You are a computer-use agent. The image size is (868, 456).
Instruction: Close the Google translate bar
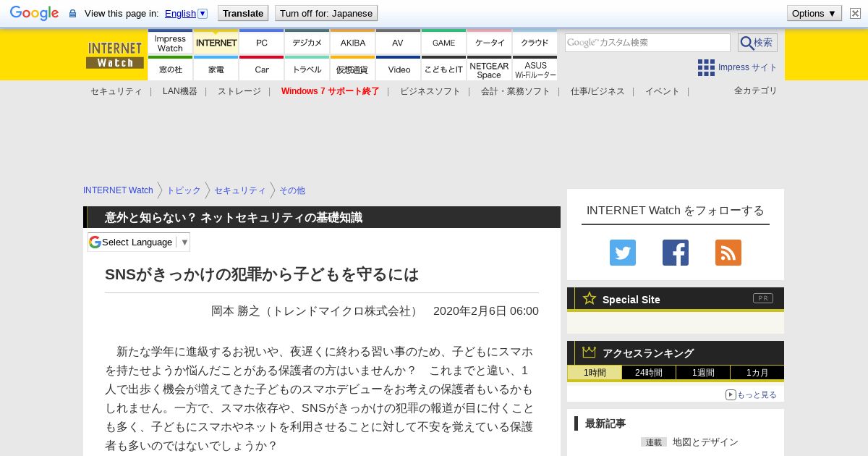coord(855,13)
